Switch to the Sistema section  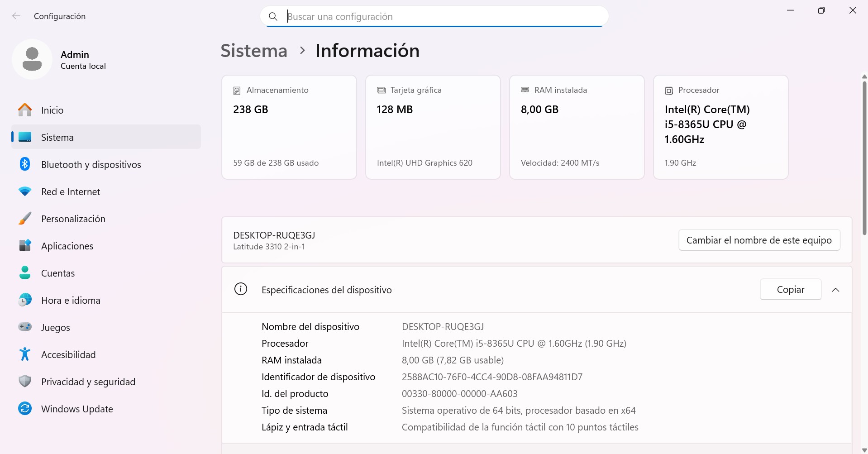point(57,137)
